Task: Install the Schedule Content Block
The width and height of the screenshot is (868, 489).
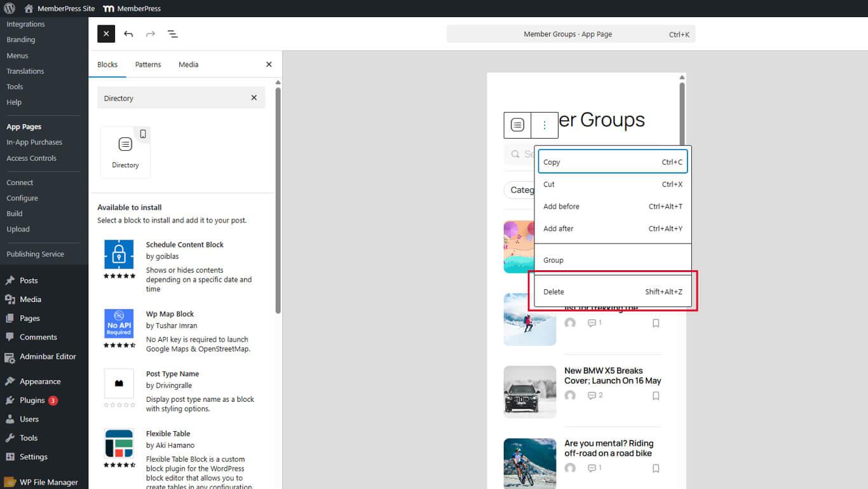Action: click(184, 245)
